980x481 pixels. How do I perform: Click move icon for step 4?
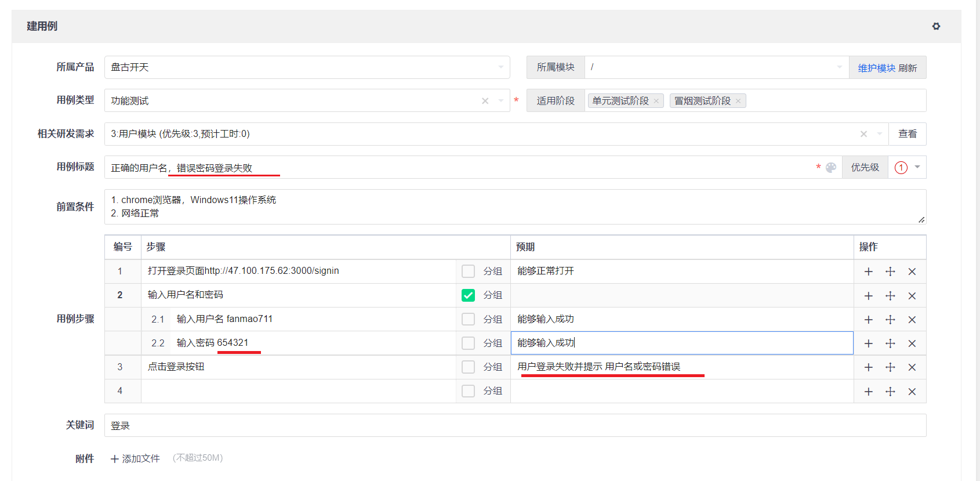click(x=890, y=392)
